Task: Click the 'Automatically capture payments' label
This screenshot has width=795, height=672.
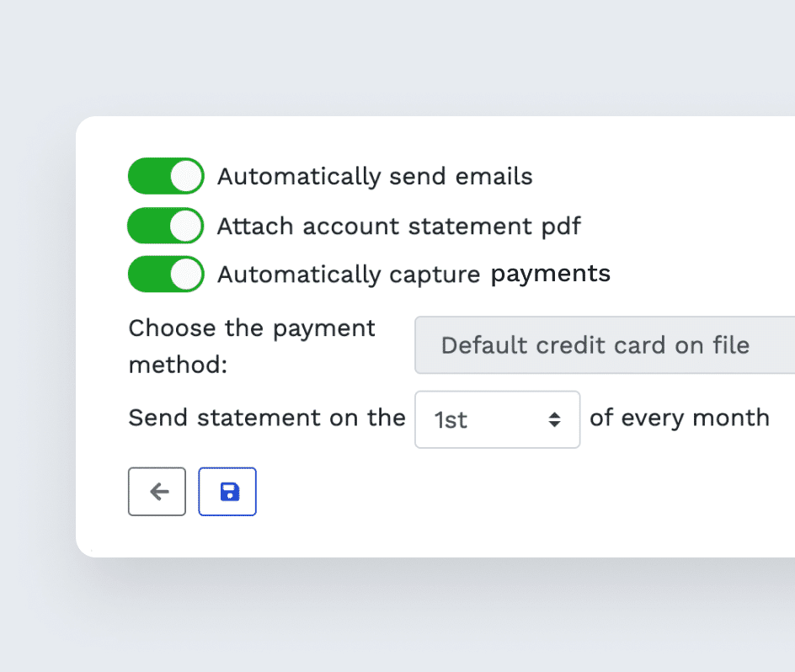Action: (x=414, y=275)
